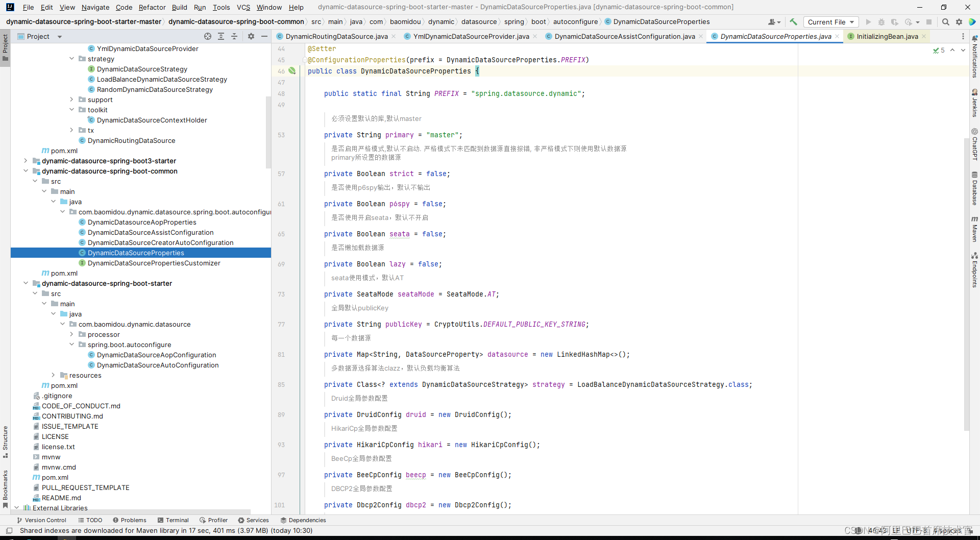Open the Terminal tool window
This screenshot has height=540, width=980.
click(174, 520)
